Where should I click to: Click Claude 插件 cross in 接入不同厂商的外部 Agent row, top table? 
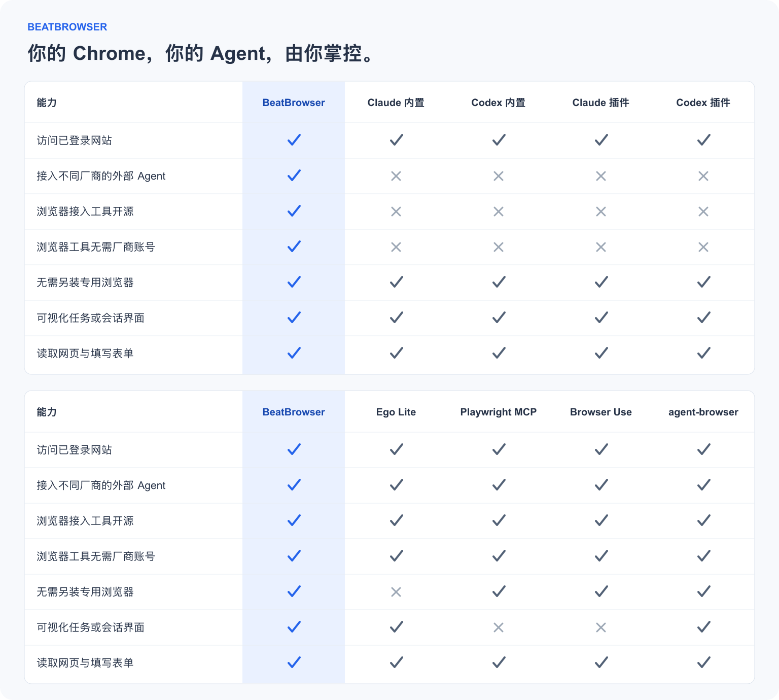601,176
